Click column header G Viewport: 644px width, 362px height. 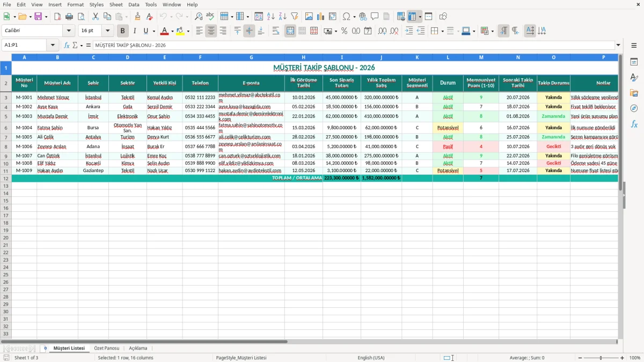(251, 57)
